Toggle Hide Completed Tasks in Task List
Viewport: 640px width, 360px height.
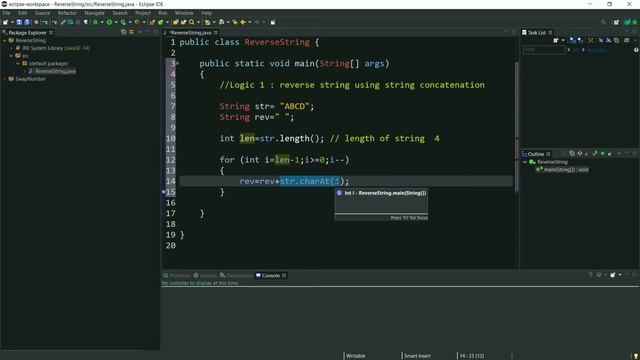[x=601, y=40]
